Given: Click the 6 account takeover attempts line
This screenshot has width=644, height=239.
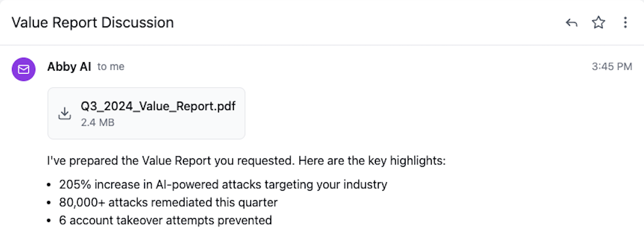Looking at the screenshot, I should (x=165, y=220).
